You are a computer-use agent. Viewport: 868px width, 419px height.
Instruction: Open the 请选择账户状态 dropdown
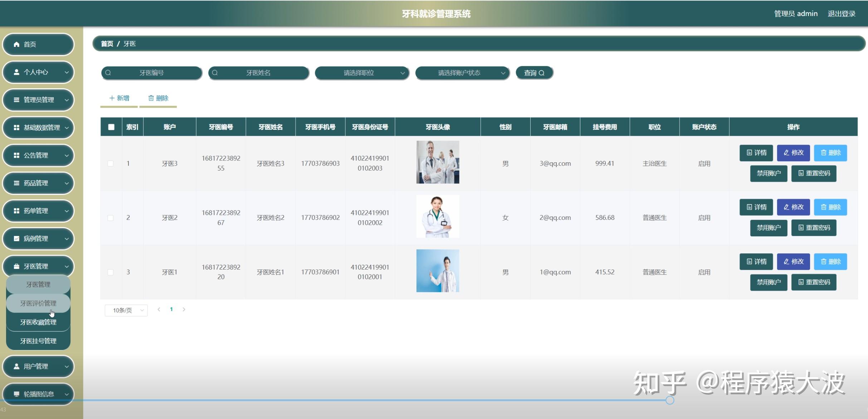462,73
